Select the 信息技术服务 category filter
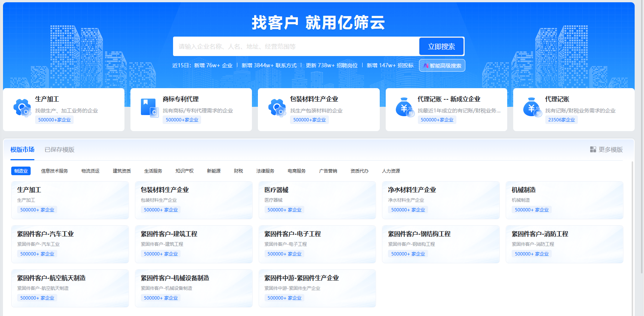 [55, 171]
